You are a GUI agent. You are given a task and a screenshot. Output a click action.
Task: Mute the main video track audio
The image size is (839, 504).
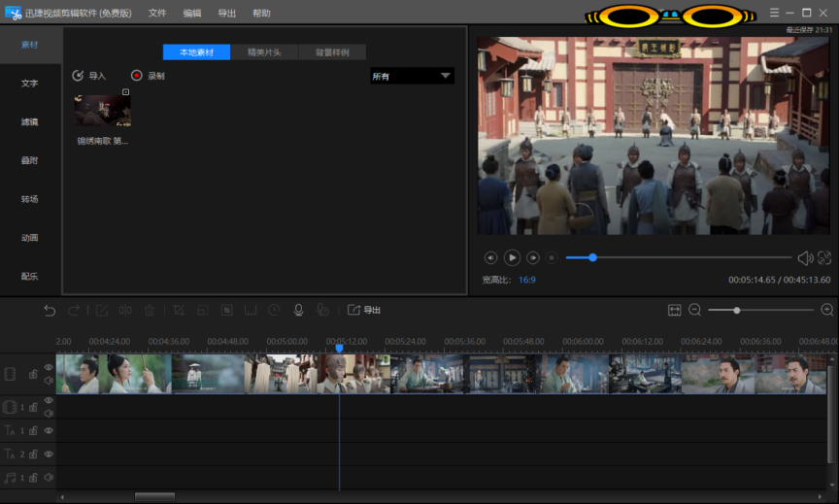49,381
